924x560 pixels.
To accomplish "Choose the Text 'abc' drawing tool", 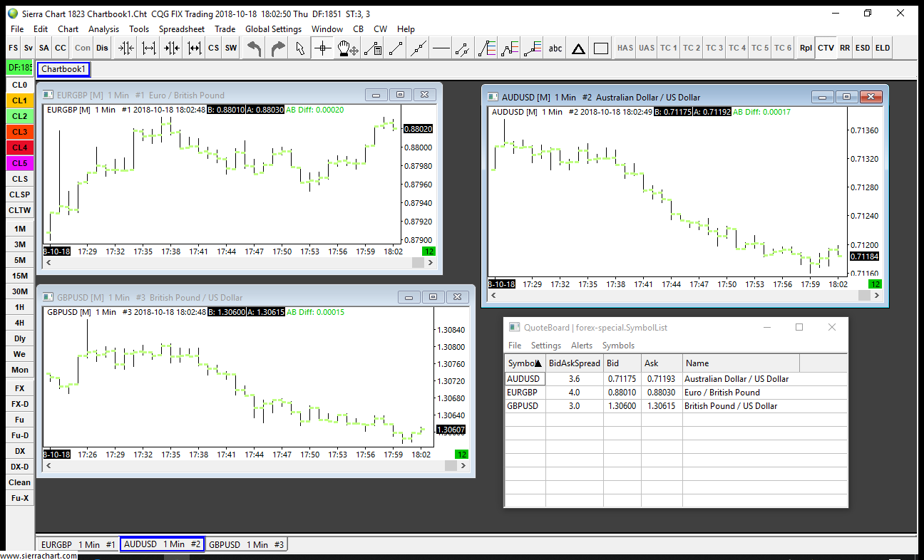I will click(x=555, y=48).
